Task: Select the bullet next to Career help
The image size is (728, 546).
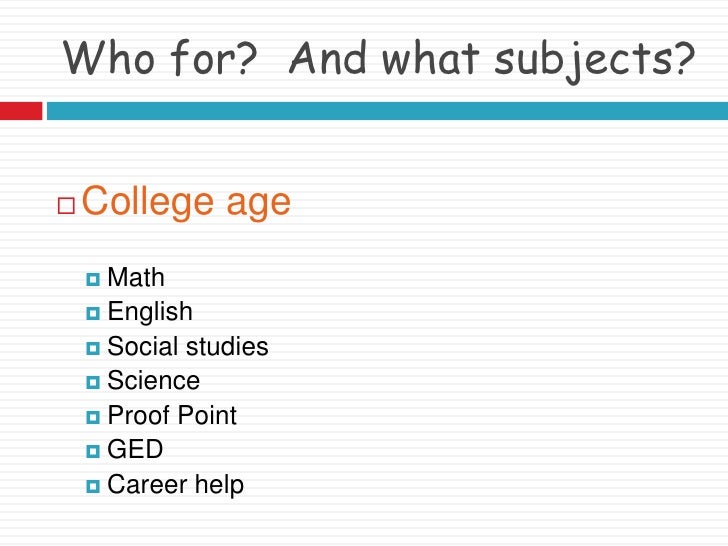Action: [94, 486]
